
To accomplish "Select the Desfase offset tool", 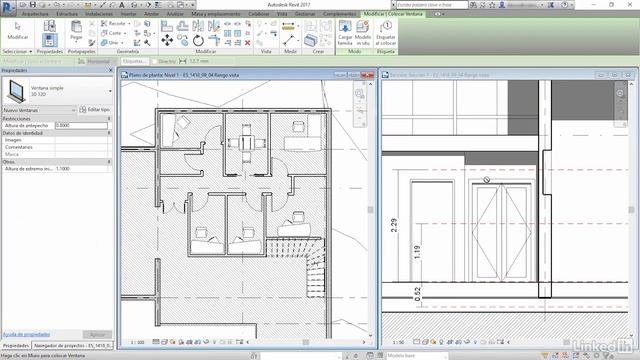I will 182,26.
